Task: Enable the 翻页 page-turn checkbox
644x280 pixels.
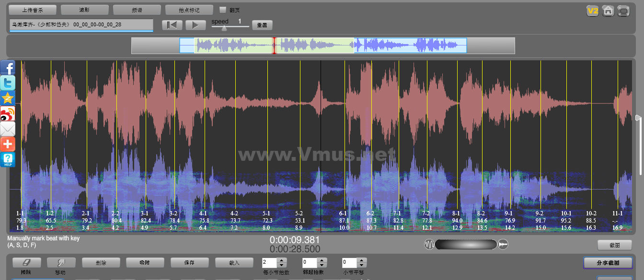Action: (x=222, y=10)
